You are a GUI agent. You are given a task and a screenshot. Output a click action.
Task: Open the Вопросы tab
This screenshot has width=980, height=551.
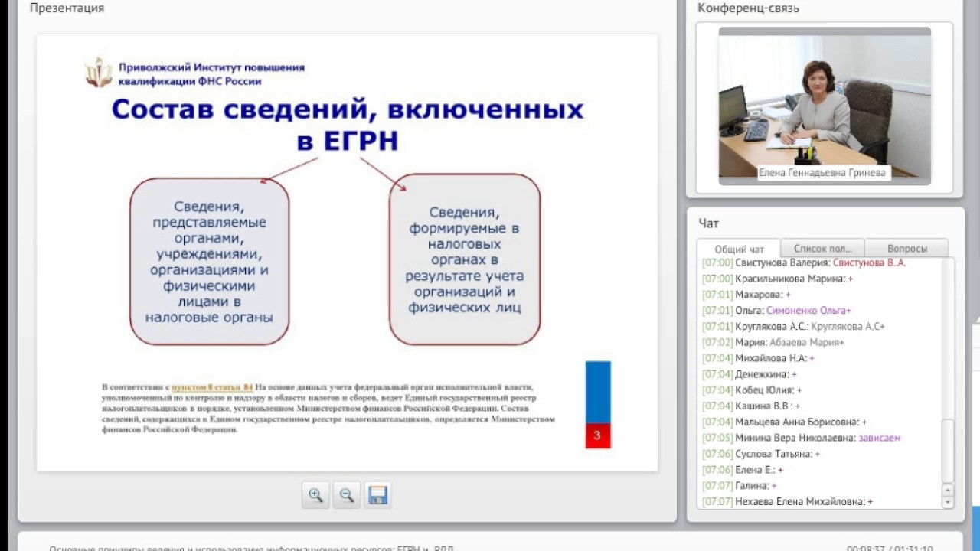(906, 249)
